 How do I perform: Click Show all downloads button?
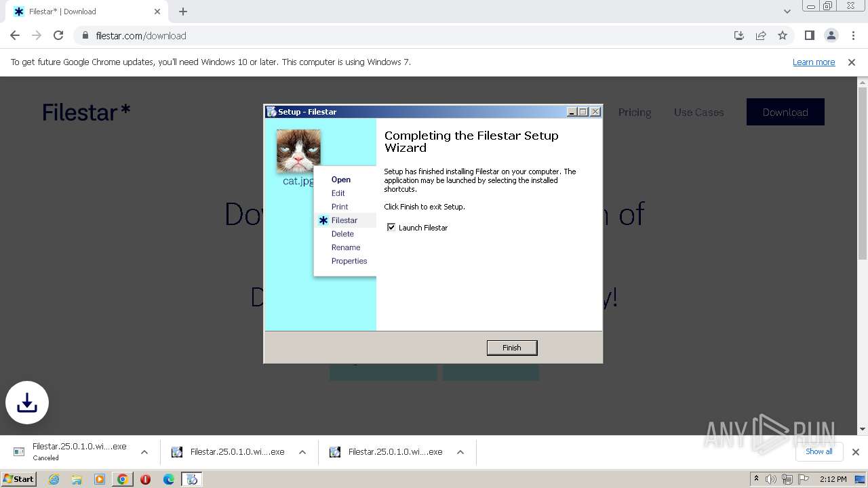pos(818,451)
